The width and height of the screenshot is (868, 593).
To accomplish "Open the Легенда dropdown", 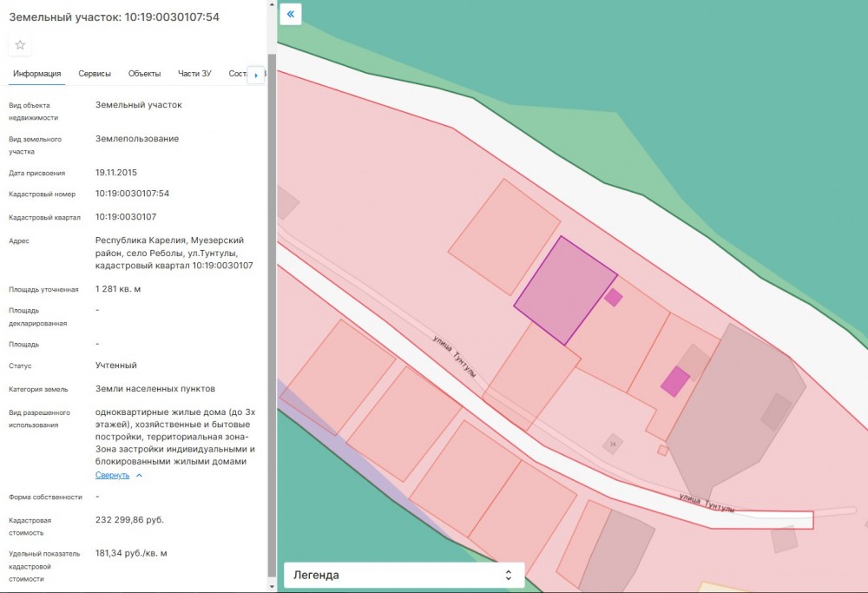I will (x=404, y=575).
